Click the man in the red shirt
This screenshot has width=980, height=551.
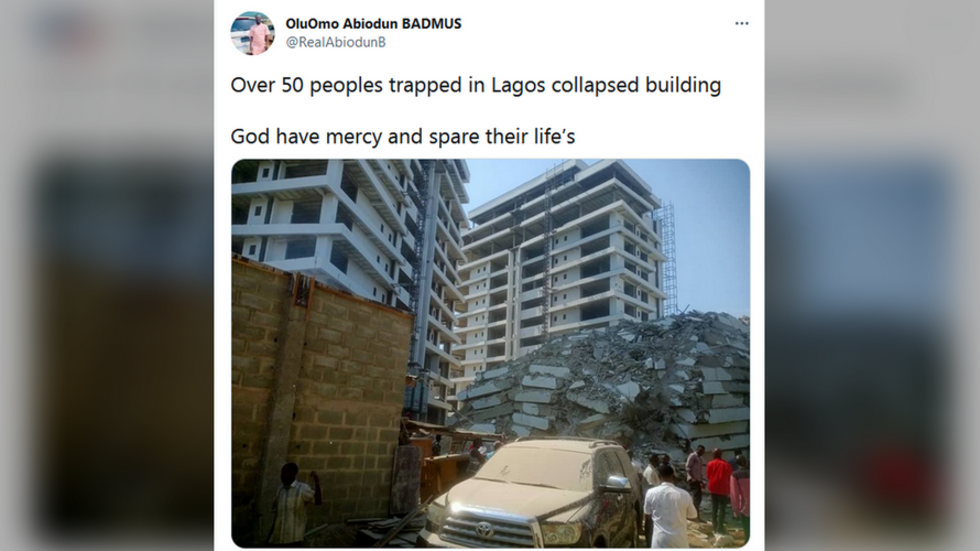tap(718, 483)
